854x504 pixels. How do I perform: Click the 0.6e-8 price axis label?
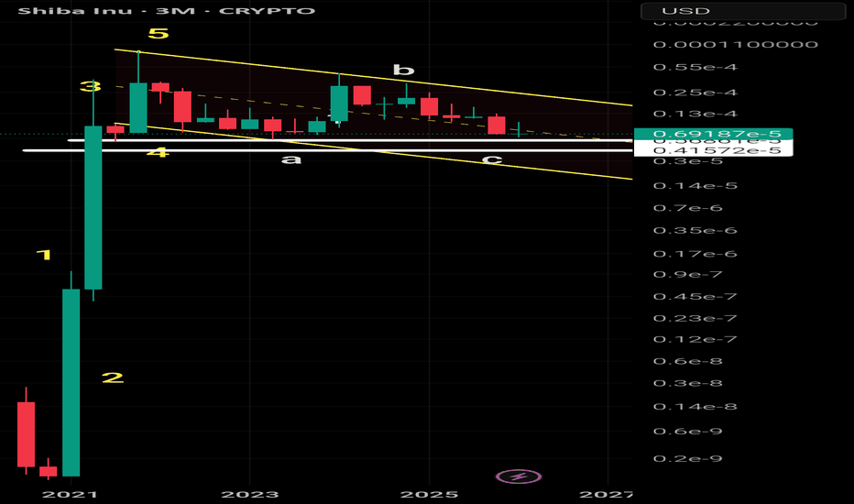[x=688, y=362]
